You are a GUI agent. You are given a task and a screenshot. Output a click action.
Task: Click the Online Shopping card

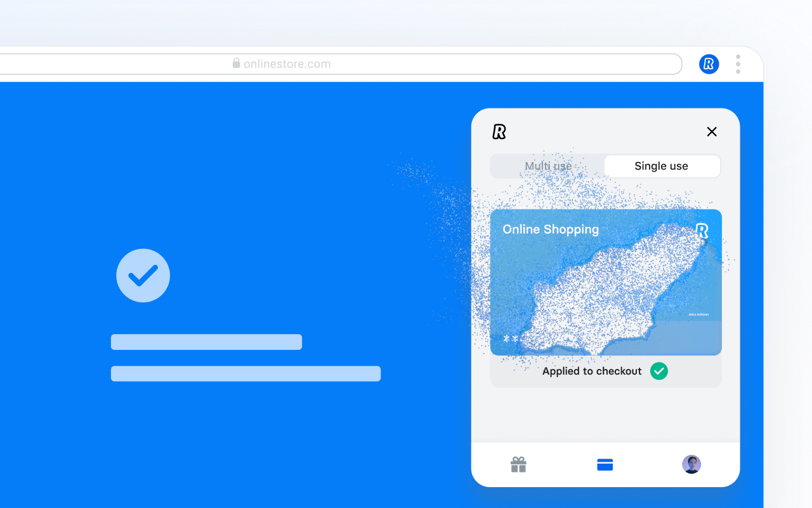tap(606, 282)
